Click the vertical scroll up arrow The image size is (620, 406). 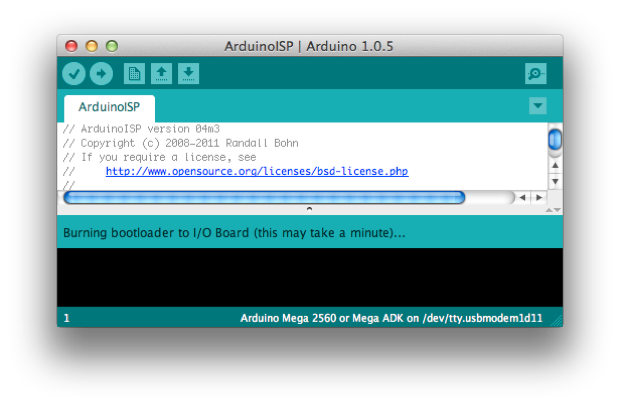(x=555, y=165)
